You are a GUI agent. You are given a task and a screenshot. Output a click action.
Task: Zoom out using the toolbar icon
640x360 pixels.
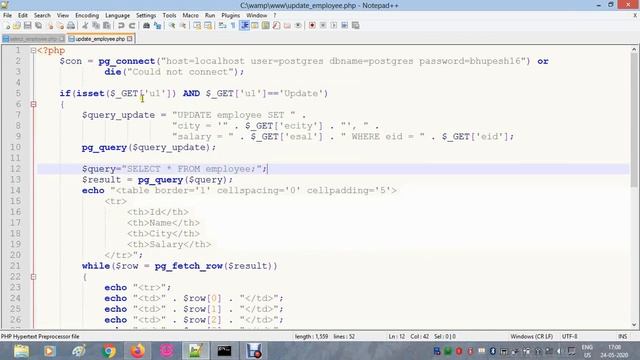click(x=183, y=26)
